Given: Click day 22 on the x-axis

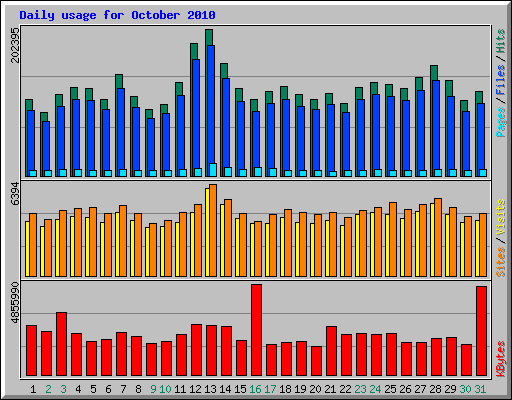Looking at the screenshot, I should pos(345,389).
